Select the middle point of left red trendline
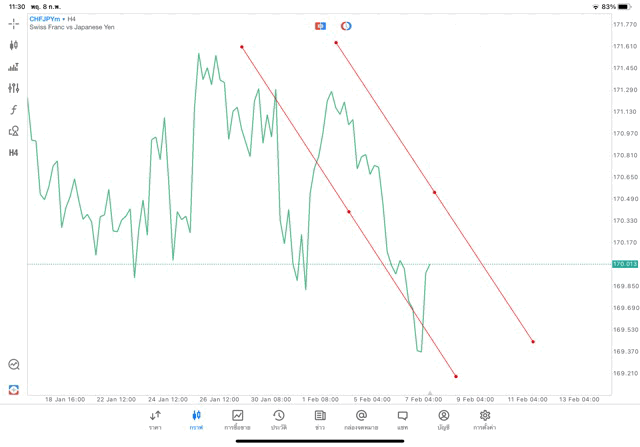 348,212
